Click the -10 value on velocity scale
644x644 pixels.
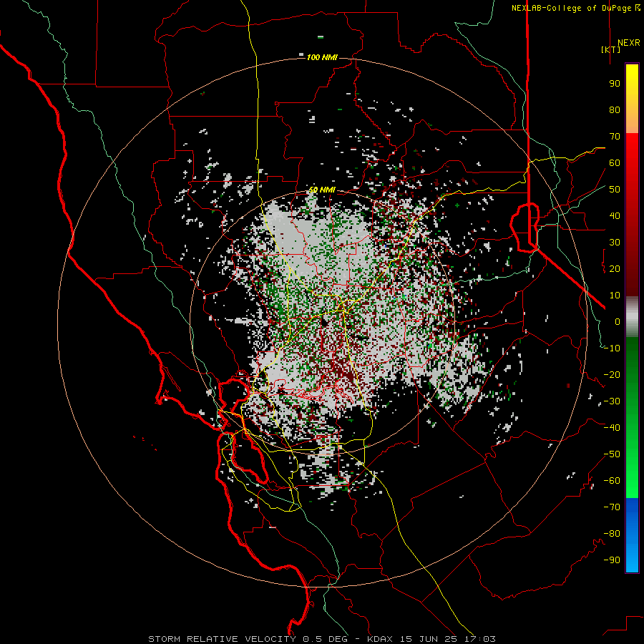tap(612, 348)
